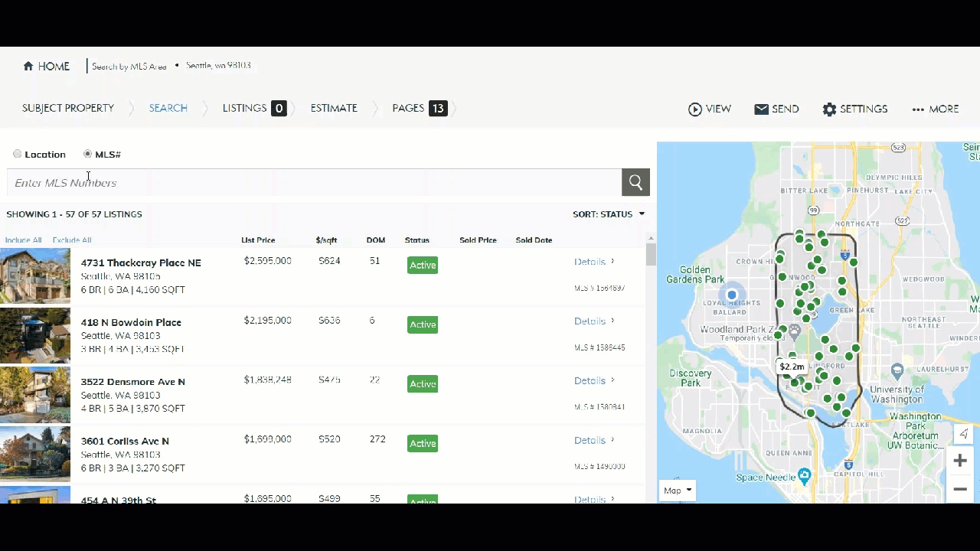This screenshot has width=980, height=551.
Task: Click the search magnifier button
Action: point(635,182)
